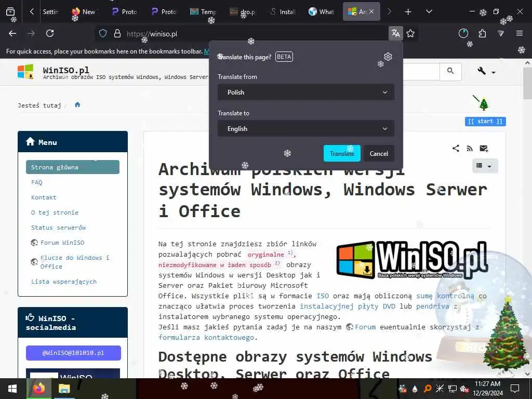Image resolution: width=532 pixels, height=399 pixels.
Task: Open Forum WinISO menu link
Action: (x=62, y=243)
